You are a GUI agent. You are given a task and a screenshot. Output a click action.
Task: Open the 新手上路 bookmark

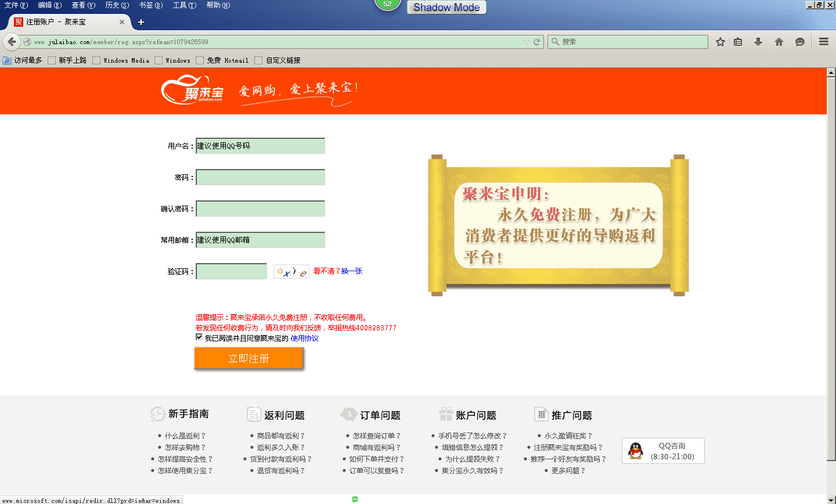pos(67,60)
